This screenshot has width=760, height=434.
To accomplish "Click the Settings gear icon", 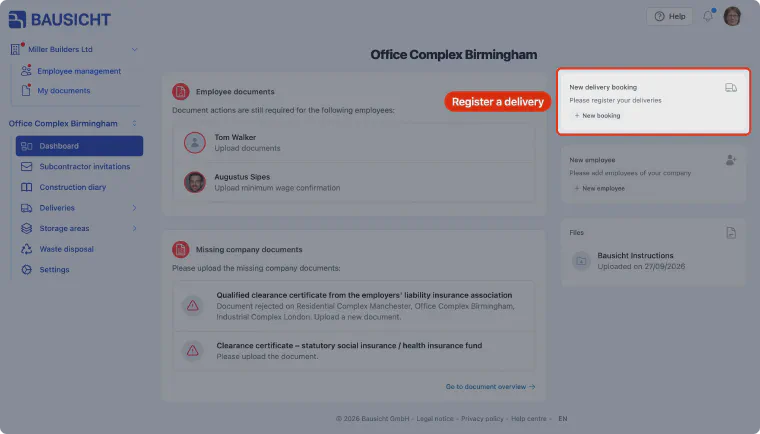I will coord(27,270).
